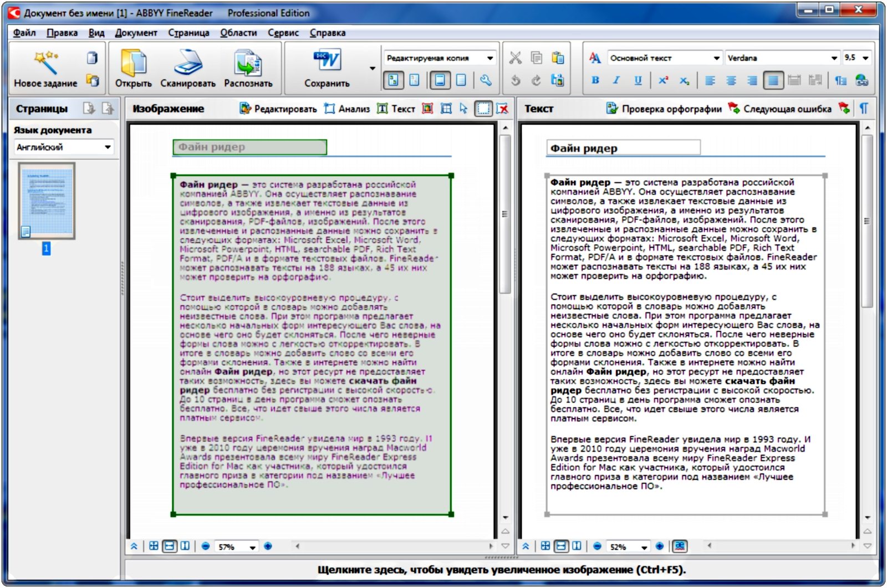Toggle italic formatting
Viewport: 887px width, 588px height.
[x=616, y=80]
